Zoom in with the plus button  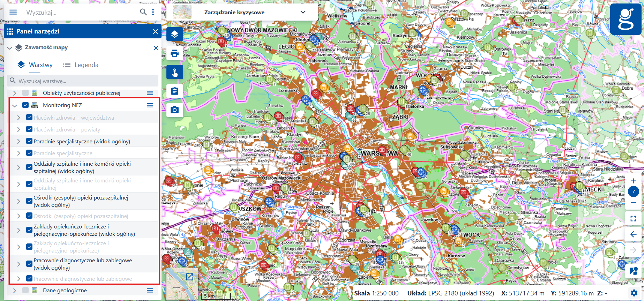pyautogui.click(x=633, y=181)
